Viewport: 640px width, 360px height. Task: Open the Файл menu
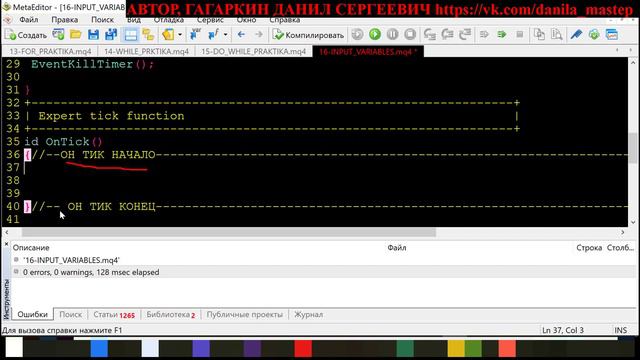coord(29,20)
